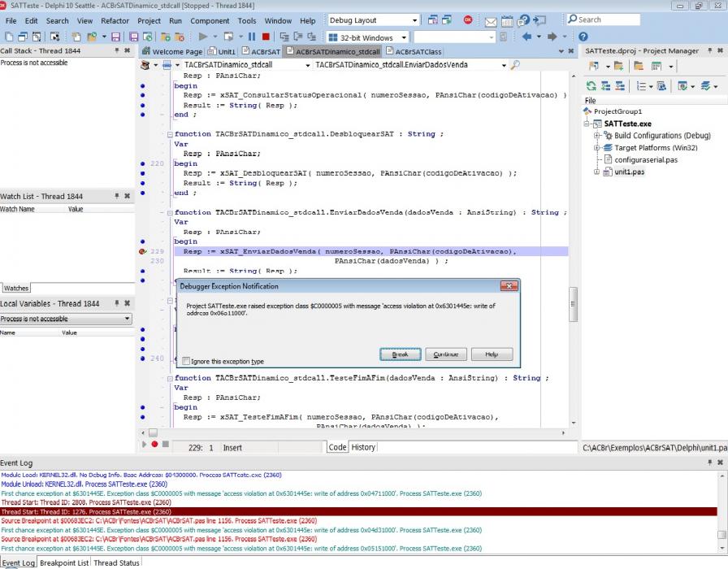Tick the Ignore this exception type checkbox
This screenshot has width=728, height=569.
pos(186,361)
